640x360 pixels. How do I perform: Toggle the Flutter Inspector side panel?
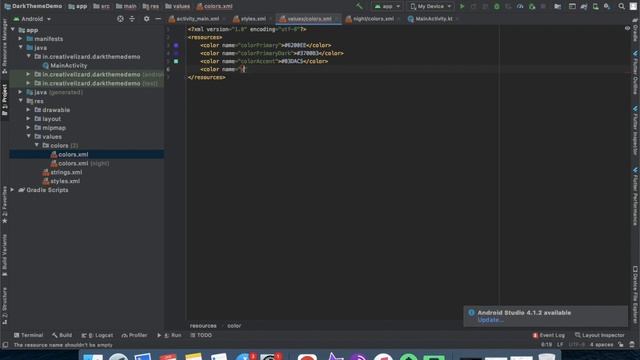tap(636, 131)
